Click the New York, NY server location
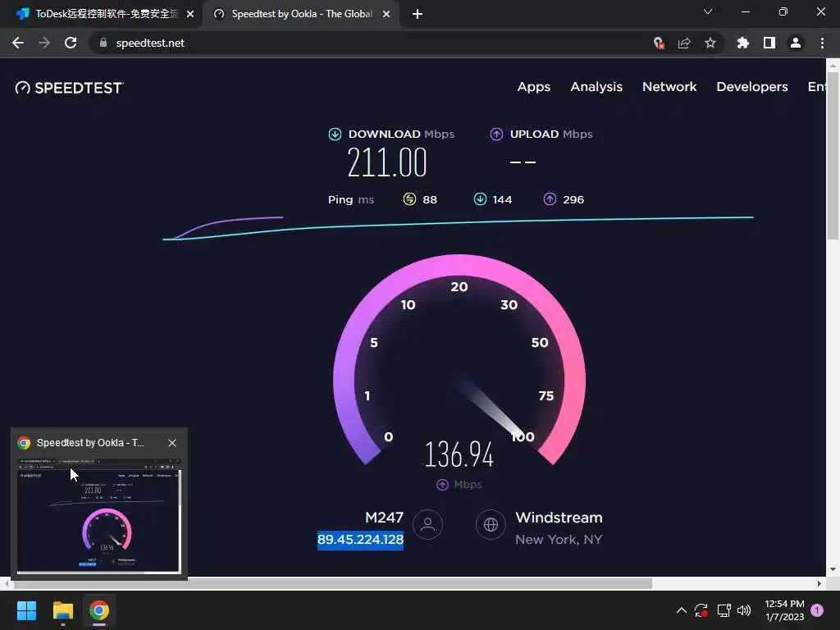The height and width of the screenshot is (630, 840). (x=559, y=540)
